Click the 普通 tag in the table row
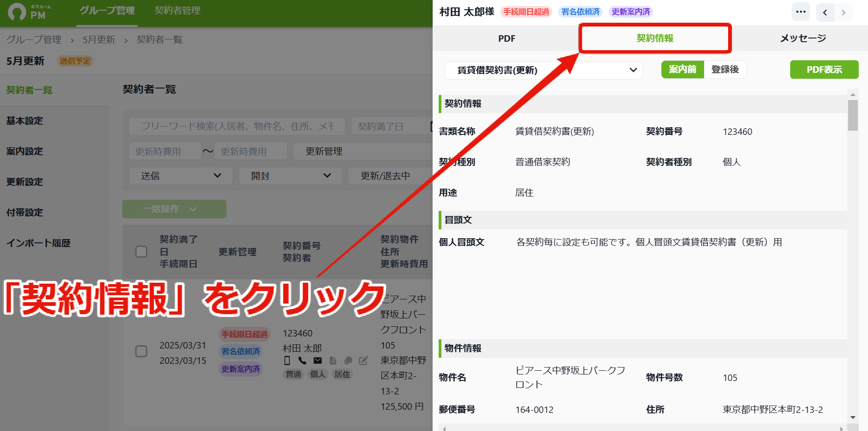The height and width of the screenshot is (431, 868). pos(293,374)
